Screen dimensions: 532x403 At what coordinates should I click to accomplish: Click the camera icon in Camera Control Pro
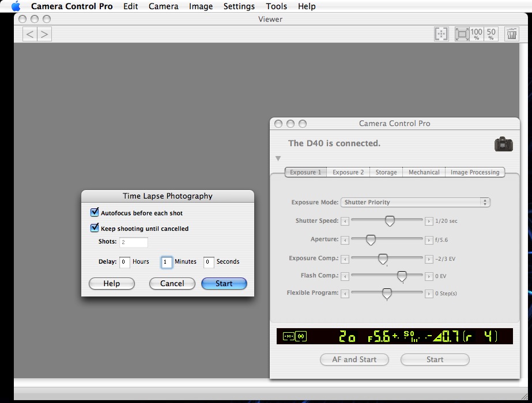pyautogui.click(x=504, y=144)
